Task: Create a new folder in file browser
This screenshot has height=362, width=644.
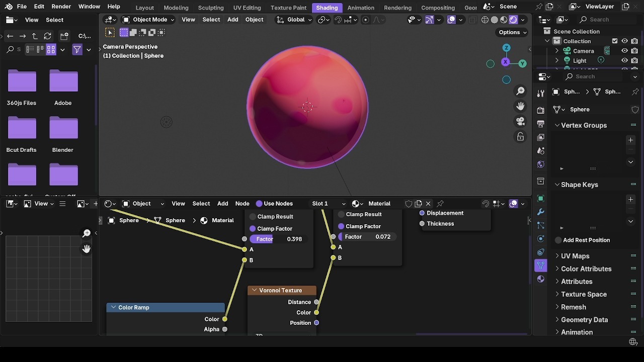Action: [x=64, y=36]
